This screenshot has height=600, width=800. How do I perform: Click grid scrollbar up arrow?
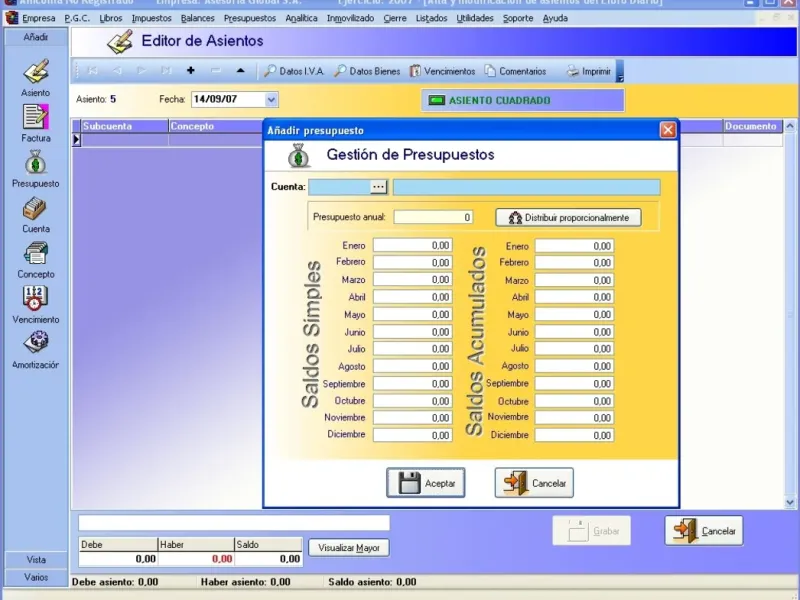click(x=790, y=126)
